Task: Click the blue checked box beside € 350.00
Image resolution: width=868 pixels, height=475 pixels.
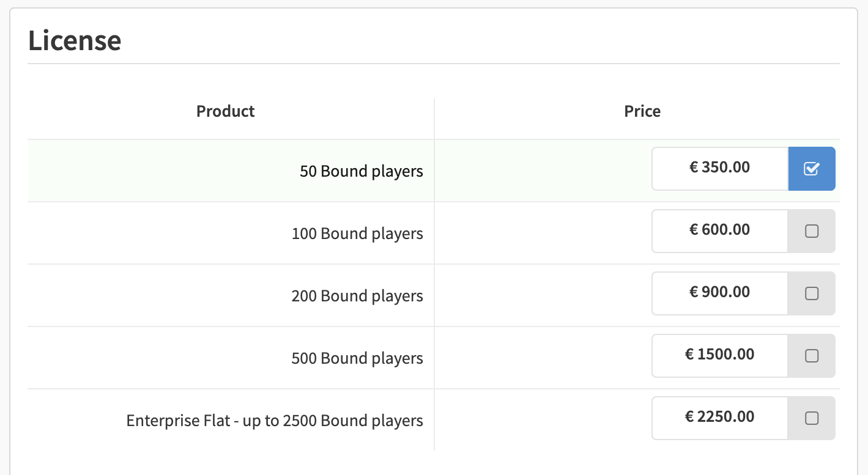Action: click(x=812, y=169)
